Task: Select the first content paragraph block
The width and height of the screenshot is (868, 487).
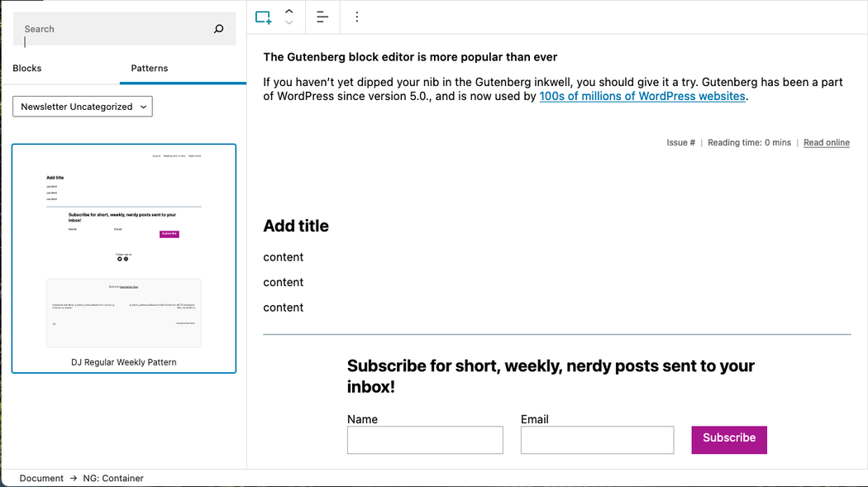Action: pyautogui.click(x=283, y=257)
